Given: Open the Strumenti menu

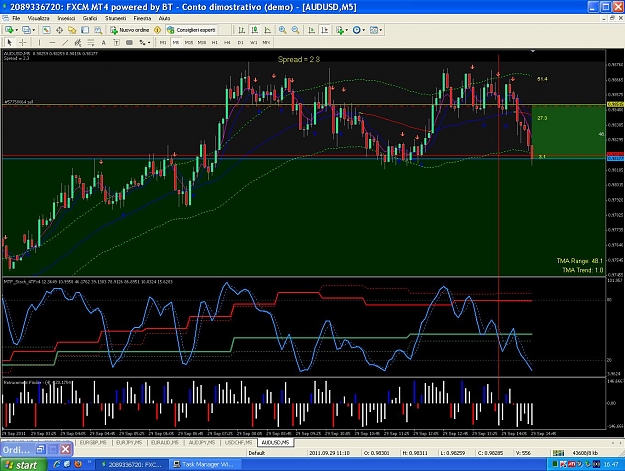Looking at the screenshot, I should (x=116, y=18).
